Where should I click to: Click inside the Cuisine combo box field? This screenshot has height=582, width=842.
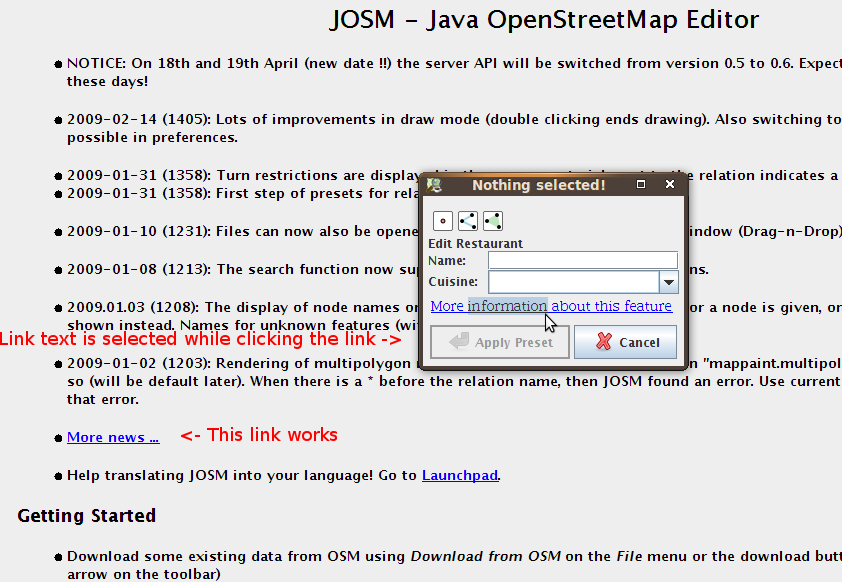574,282
